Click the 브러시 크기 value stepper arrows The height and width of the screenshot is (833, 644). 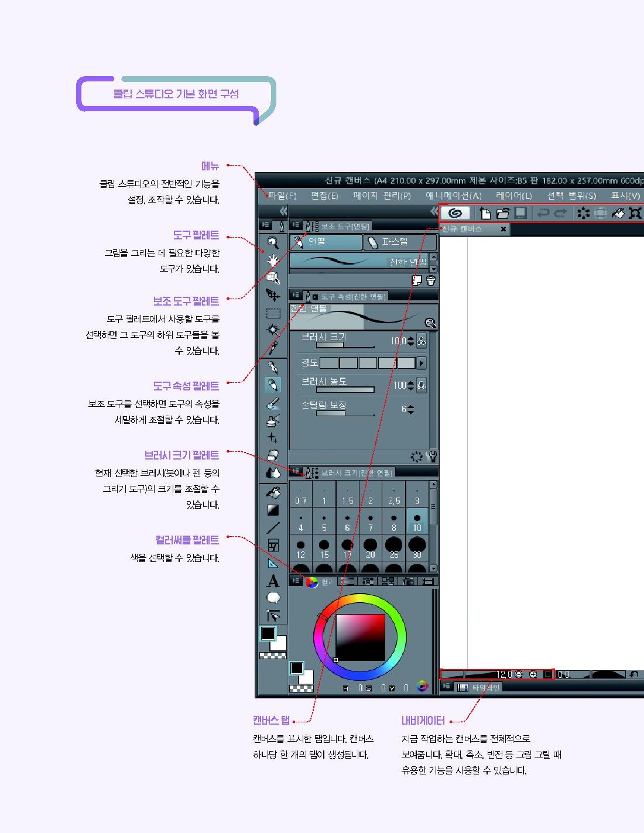coord(410,341)
